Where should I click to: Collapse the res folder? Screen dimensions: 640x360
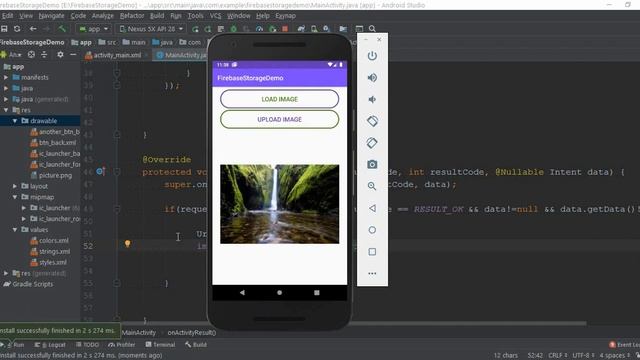pyautogui.click(x=6, y=110)
